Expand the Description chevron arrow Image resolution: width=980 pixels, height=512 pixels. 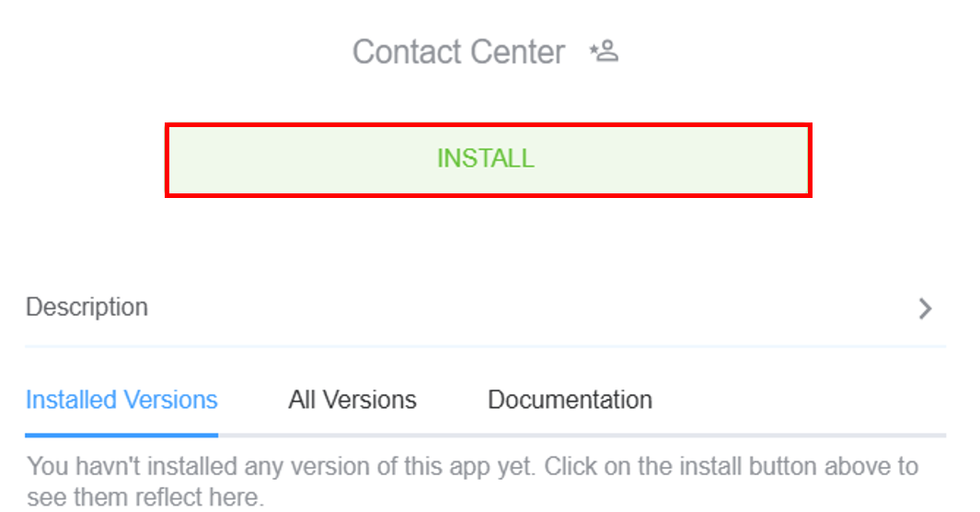coord(925,308)
